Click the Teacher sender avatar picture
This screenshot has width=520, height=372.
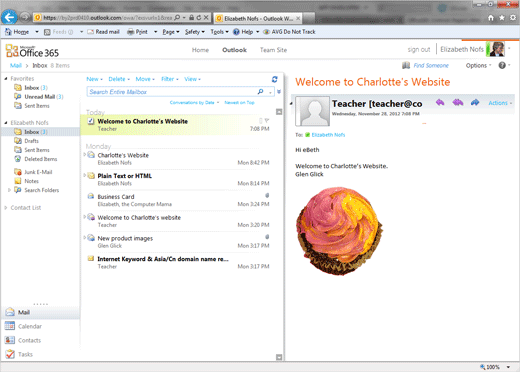[313, 111]
